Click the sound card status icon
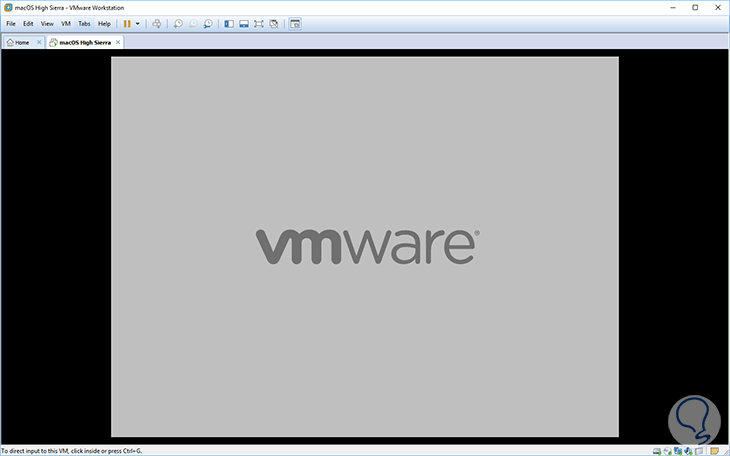730x456 pixels. coord(688,451)
